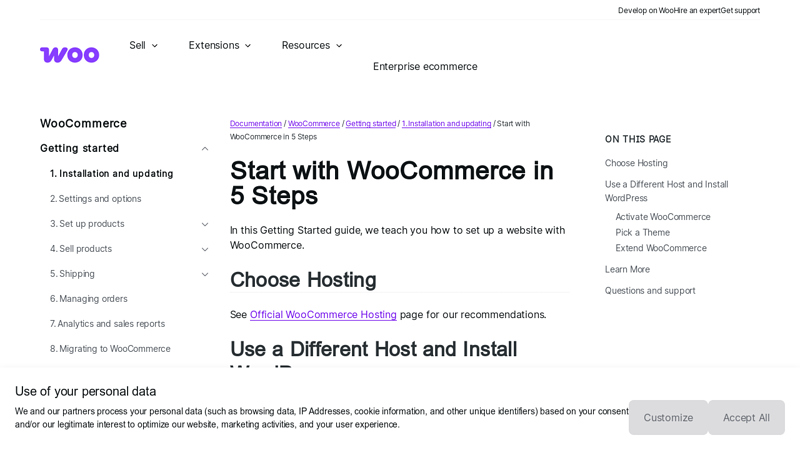Jump to Learn More section
The width and height of the screenshot is (800, 450).
627,269
